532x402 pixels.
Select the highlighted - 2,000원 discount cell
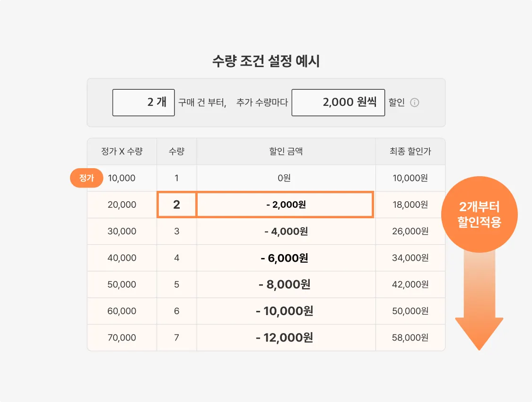coord(285,205)
